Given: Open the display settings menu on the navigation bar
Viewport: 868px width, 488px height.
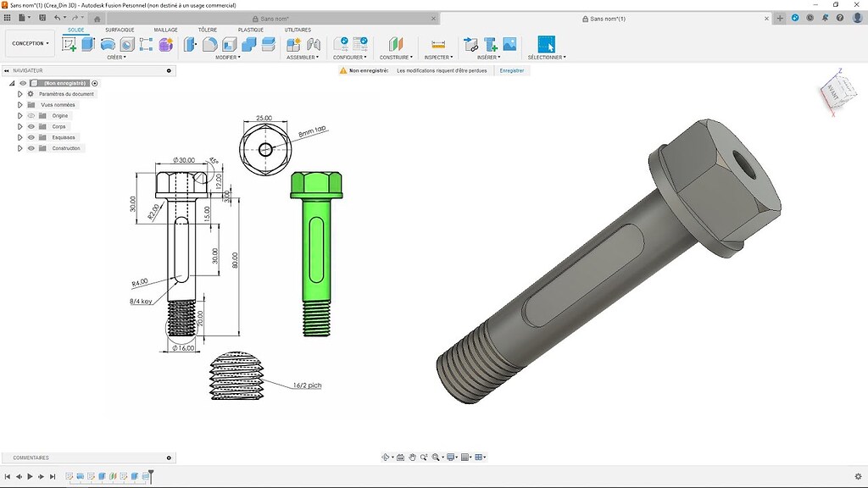Looking at the screenshot, I should [450, 457].
